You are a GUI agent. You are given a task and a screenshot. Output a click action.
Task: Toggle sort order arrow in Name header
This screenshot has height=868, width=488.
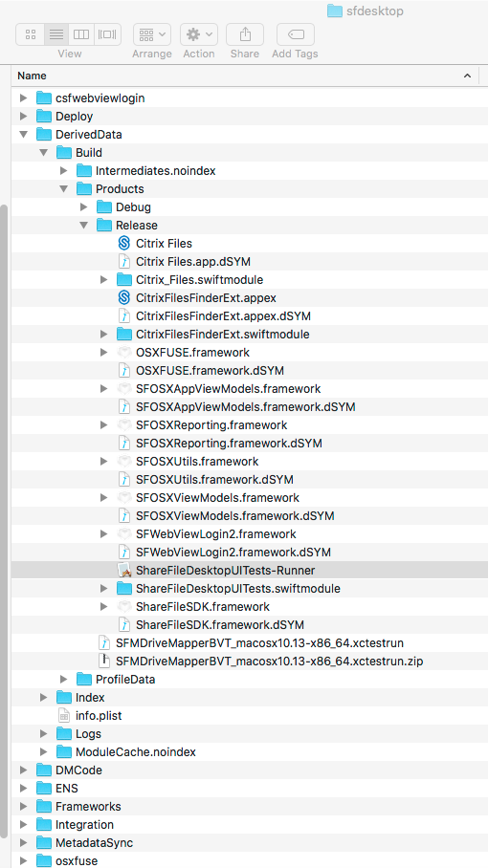[x=467, y=76]
